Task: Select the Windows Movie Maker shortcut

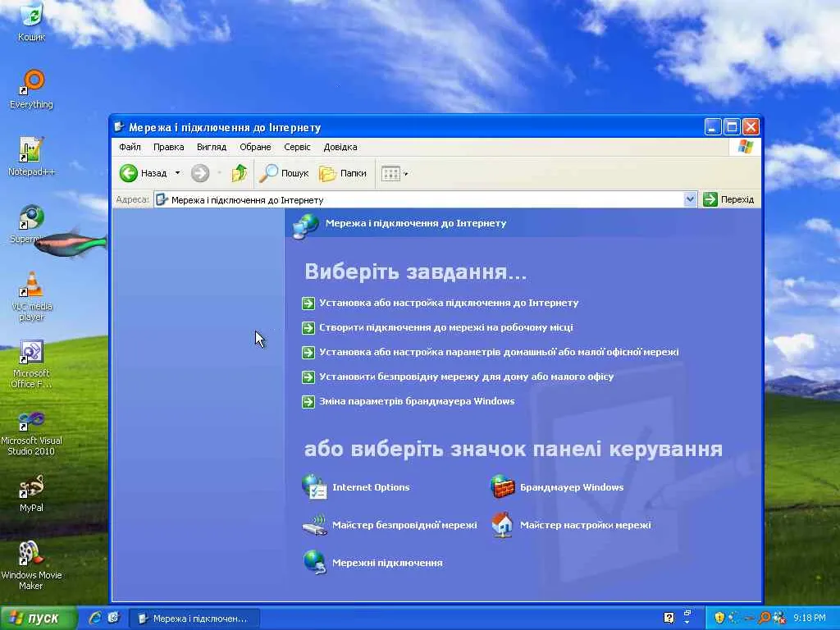Action: 32,564
